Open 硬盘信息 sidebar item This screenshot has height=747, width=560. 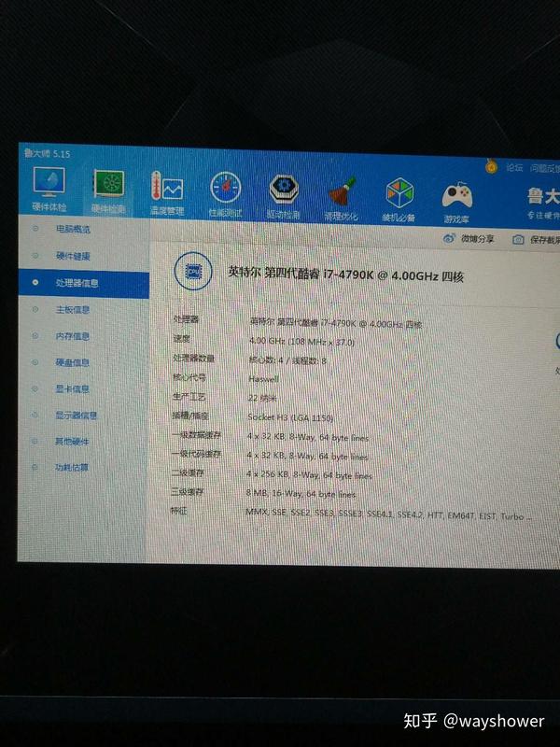pos(73,363)
